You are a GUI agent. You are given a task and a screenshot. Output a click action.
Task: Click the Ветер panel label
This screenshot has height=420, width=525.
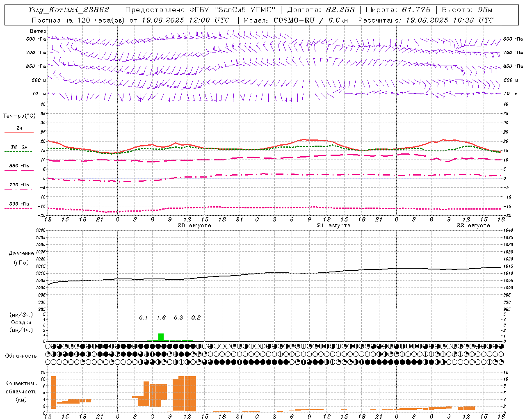point(38,31)
